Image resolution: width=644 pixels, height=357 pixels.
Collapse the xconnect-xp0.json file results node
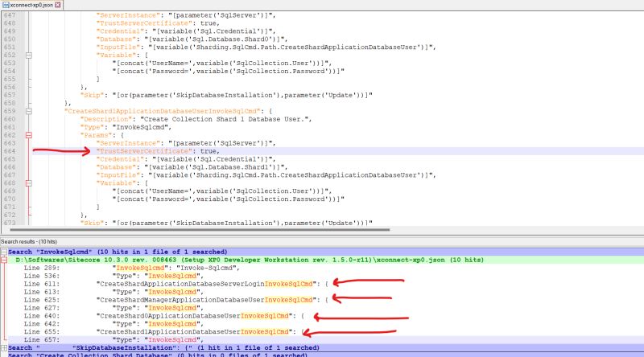click(4, 260)
